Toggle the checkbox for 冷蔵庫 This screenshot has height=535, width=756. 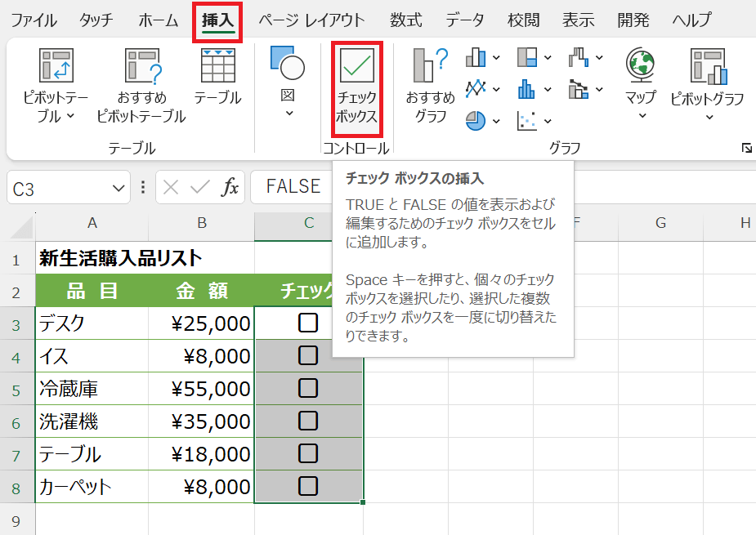(x=308, y=388)
